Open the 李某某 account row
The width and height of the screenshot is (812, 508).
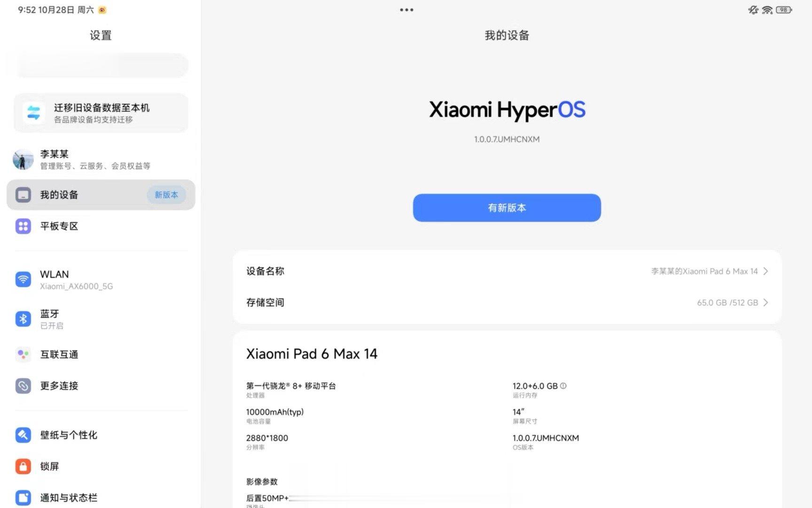click(x=101, y=159)
